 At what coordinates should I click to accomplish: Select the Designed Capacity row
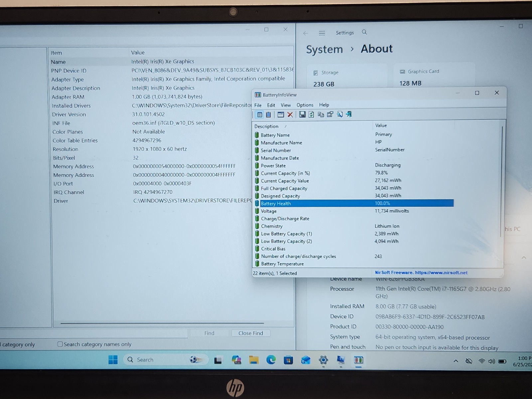pos(353,196)
